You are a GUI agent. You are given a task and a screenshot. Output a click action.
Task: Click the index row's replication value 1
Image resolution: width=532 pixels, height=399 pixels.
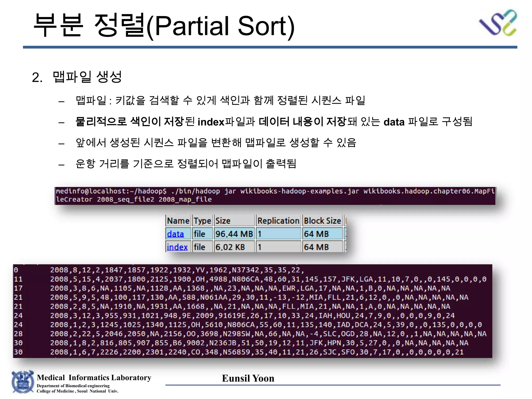coord(278,247)
